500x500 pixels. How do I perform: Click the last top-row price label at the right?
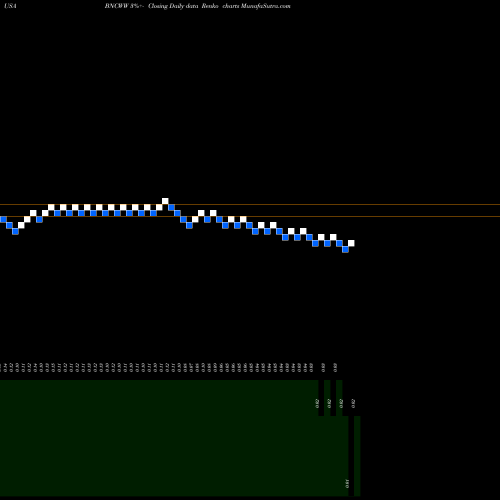[335, 368]
